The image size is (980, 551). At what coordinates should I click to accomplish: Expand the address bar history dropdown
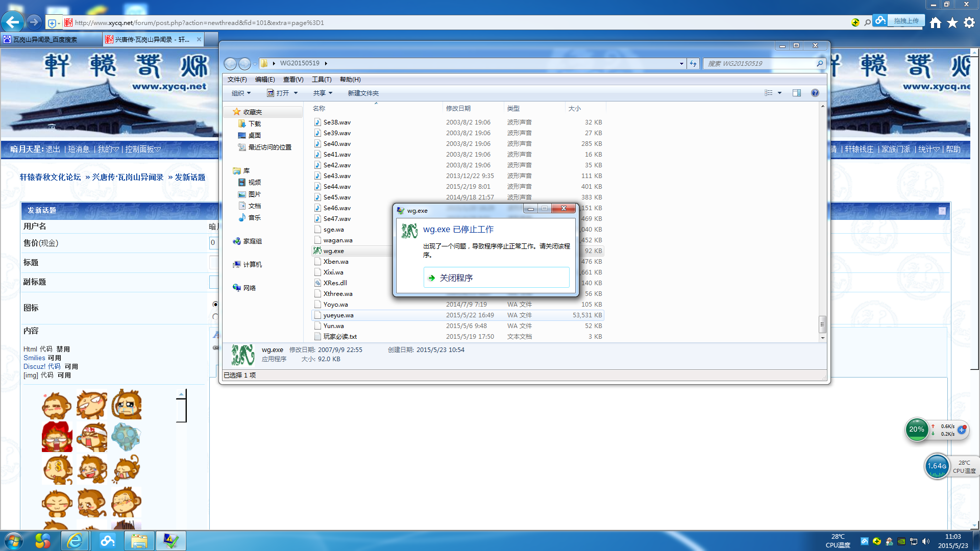pos(681,63)
